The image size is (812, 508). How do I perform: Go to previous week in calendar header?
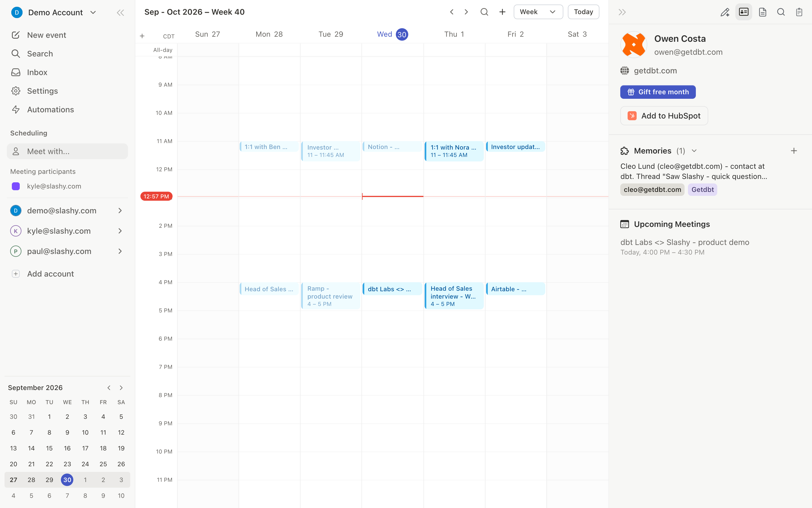(x=452, y=12)
